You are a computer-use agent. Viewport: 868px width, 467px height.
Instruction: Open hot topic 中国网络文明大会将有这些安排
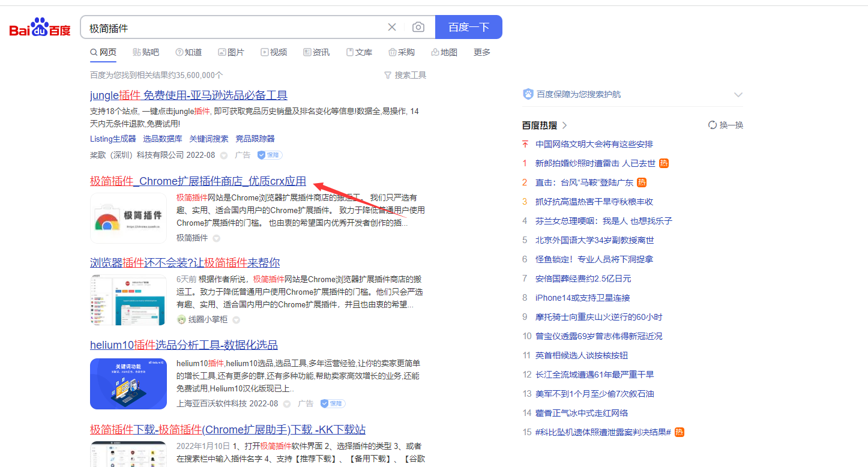click(x=594, y=144)
